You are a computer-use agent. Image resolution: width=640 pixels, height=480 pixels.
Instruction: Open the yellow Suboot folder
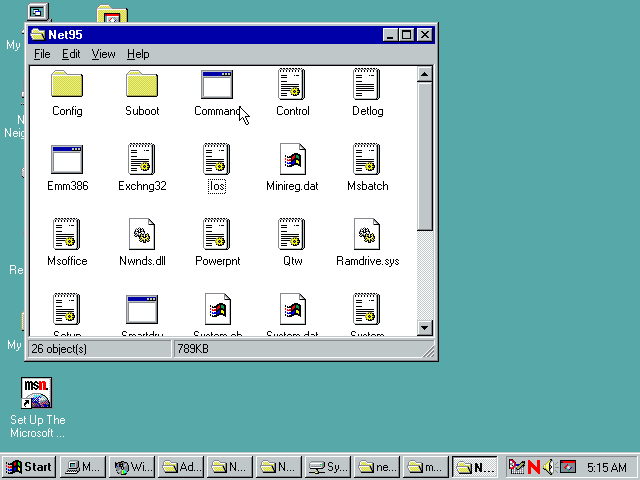(x=142, y=85)
